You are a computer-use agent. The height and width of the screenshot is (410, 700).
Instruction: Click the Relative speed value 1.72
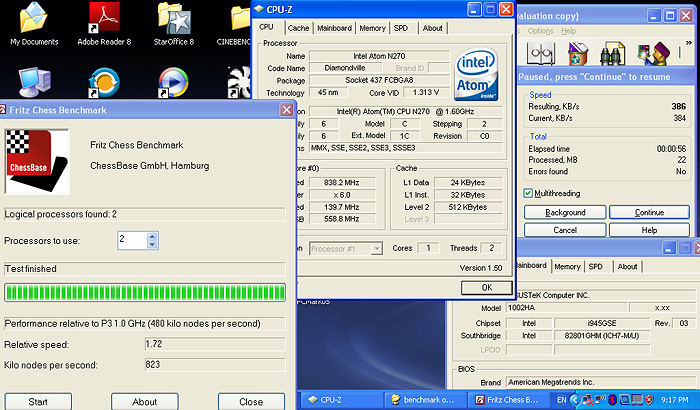click(x=215, y=344)
